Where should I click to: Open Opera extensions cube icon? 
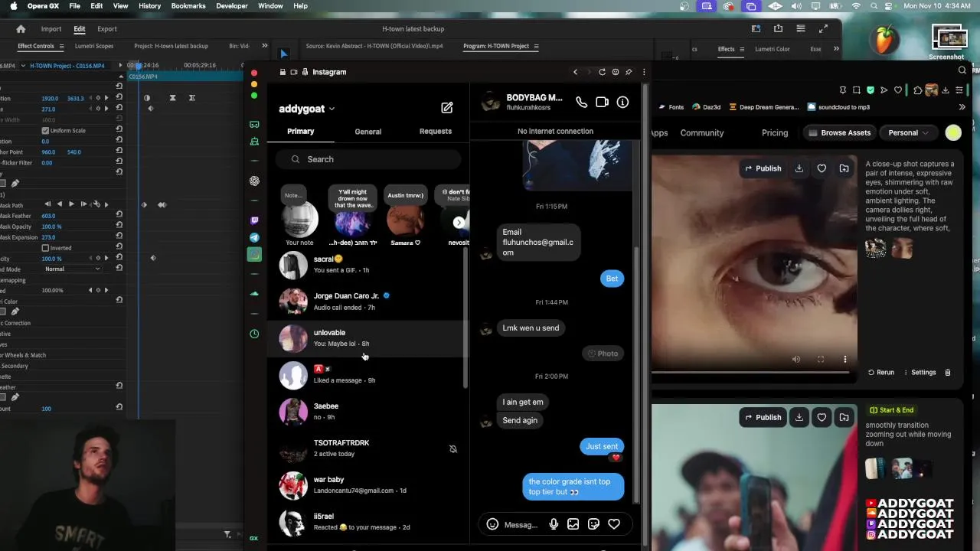(x=918, y=90)
